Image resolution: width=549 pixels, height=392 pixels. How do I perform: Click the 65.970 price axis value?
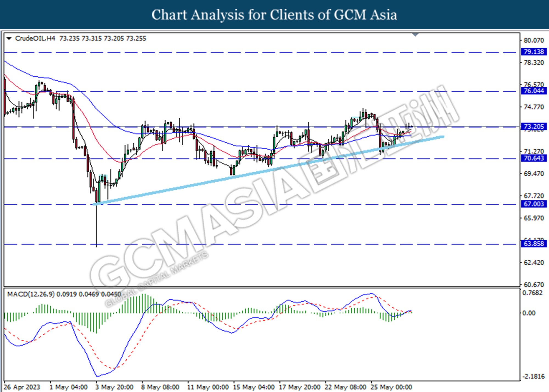534,218
